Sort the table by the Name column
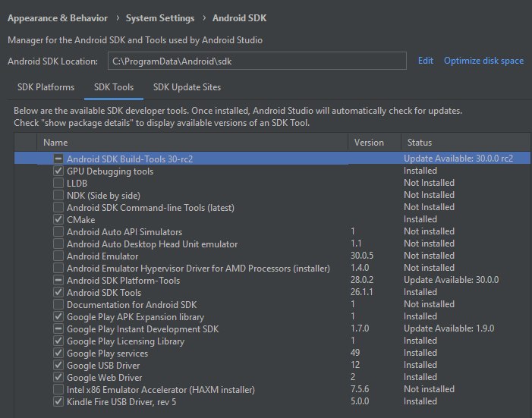532x418 pixels. click(x=192, y=143)
